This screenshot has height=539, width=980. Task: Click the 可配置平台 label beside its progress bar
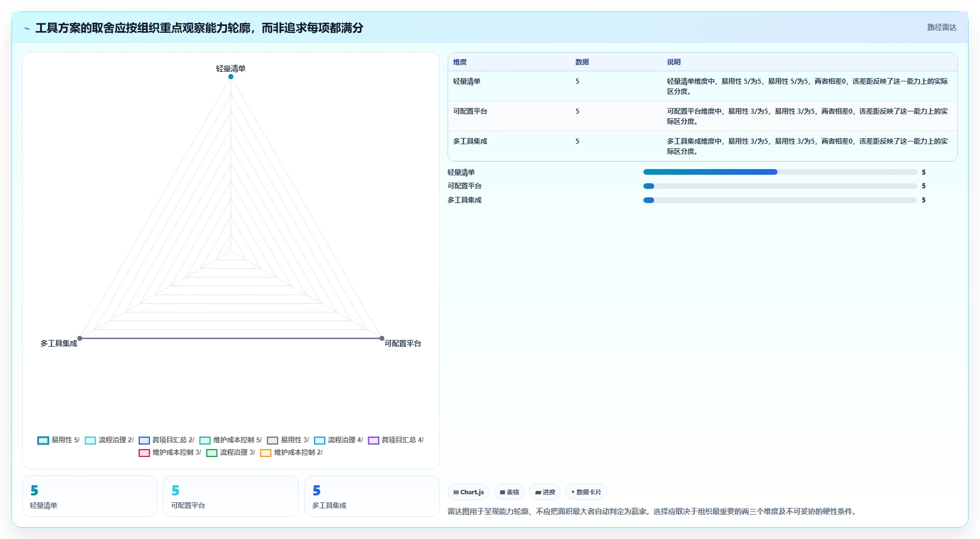point(465,186)
